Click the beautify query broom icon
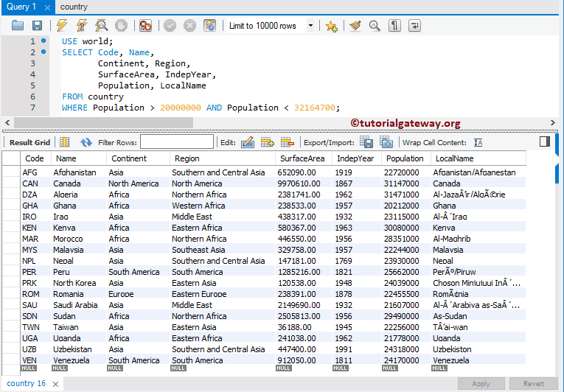Image resolution: width=564 pixels, height=392 pixels. click(x=355, y=26)
